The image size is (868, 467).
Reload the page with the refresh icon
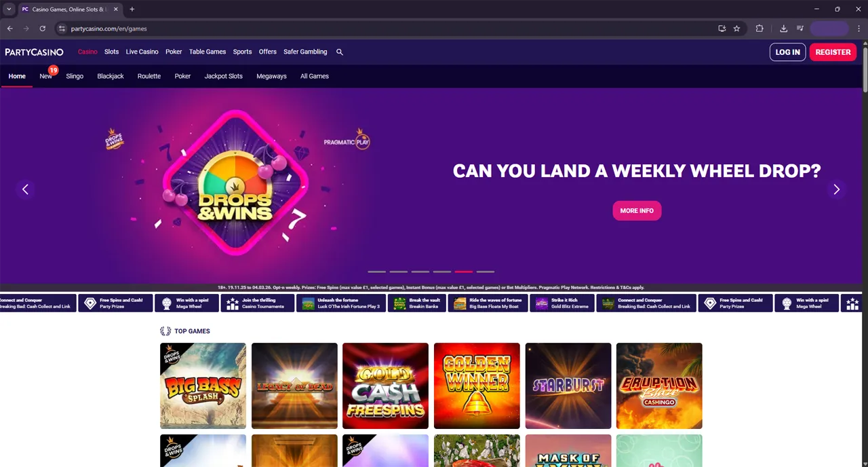click(42, 29)
